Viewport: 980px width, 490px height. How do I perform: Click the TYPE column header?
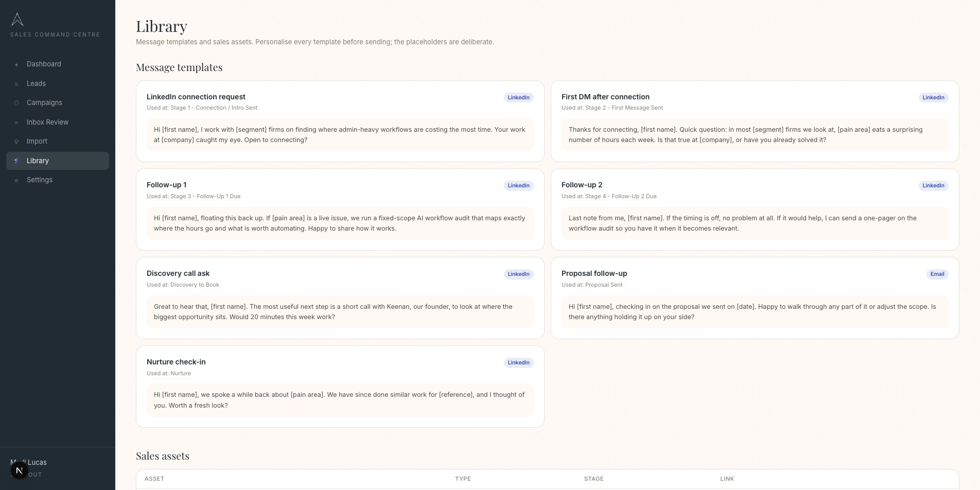point(463,479)
